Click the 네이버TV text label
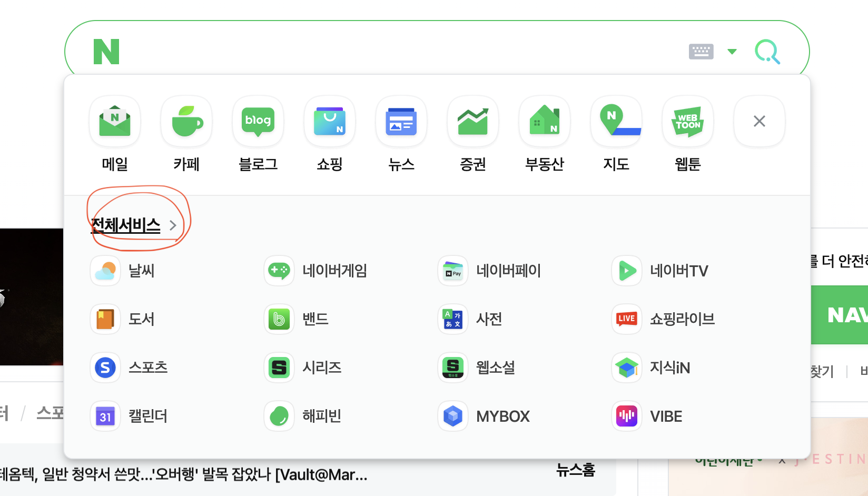Viewport: 868px width, 496px height. point(679,271)
